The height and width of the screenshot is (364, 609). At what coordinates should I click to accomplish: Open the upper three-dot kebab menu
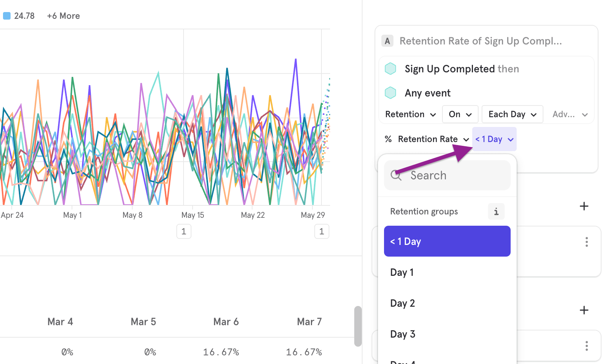point(587,242)
